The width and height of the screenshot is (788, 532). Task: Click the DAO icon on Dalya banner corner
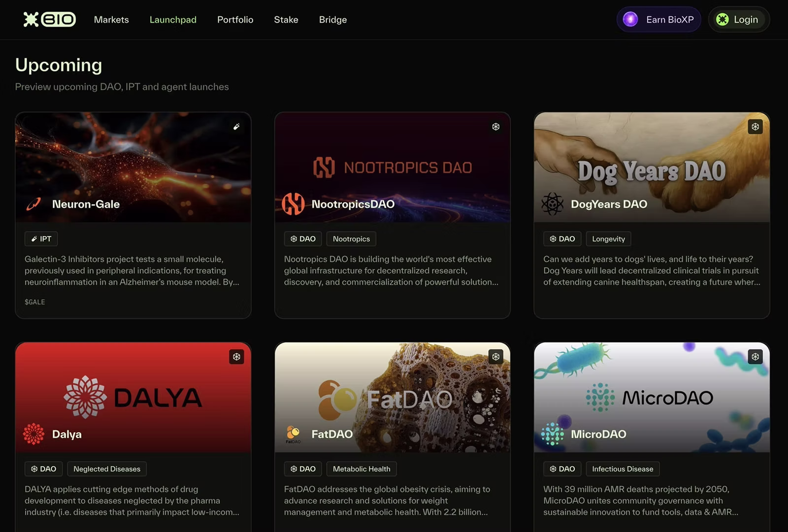click(x=236, y=357)
